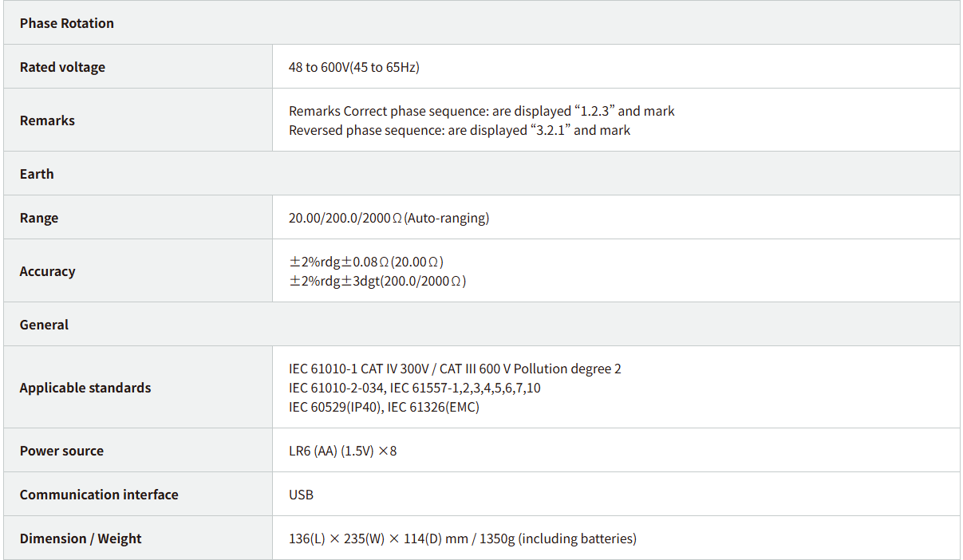Click the Power source row label
The image size is (963, 560).
click(x=61, y=451)
